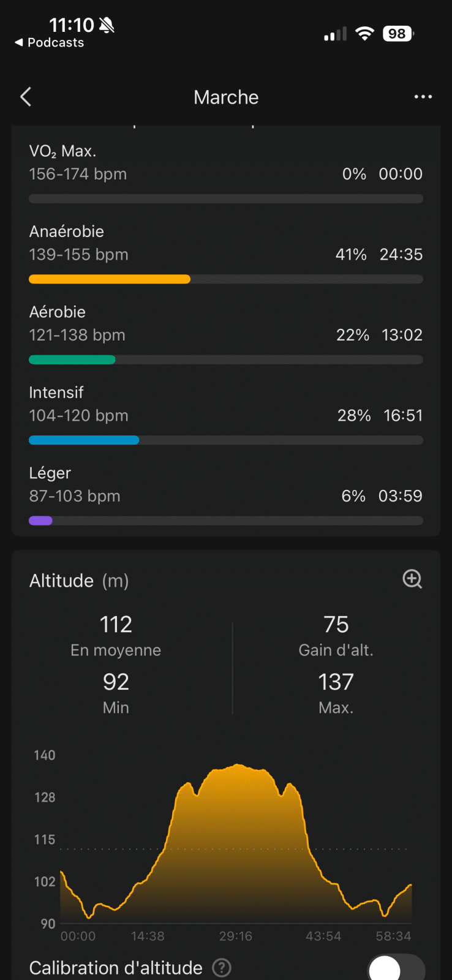
Task: Tap the Gain d'alt. value 75
Action: pyautogui.click(x=336, y=625)
